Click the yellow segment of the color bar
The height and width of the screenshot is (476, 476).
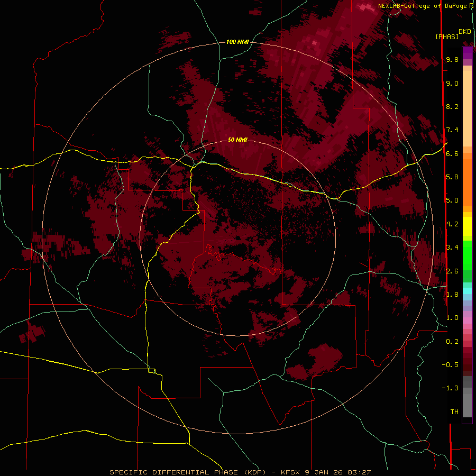pyautogui.click(x=467, y=226)
